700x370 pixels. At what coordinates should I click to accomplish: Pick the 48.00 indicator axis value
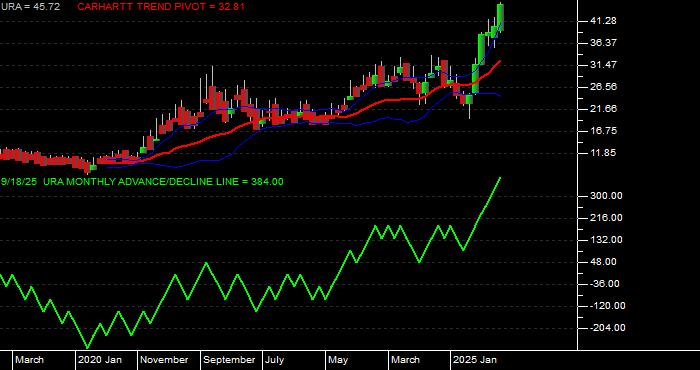(603, 262)
